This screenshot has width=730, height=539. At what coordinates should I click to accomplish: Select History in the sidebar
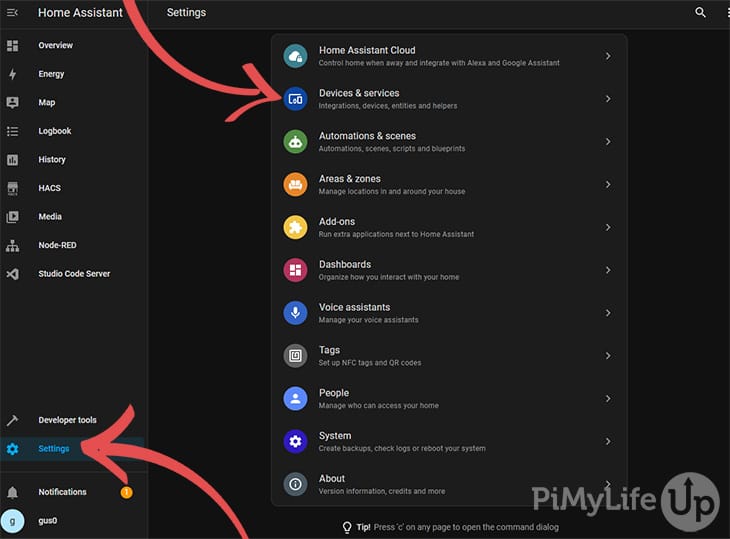point(52,160)
